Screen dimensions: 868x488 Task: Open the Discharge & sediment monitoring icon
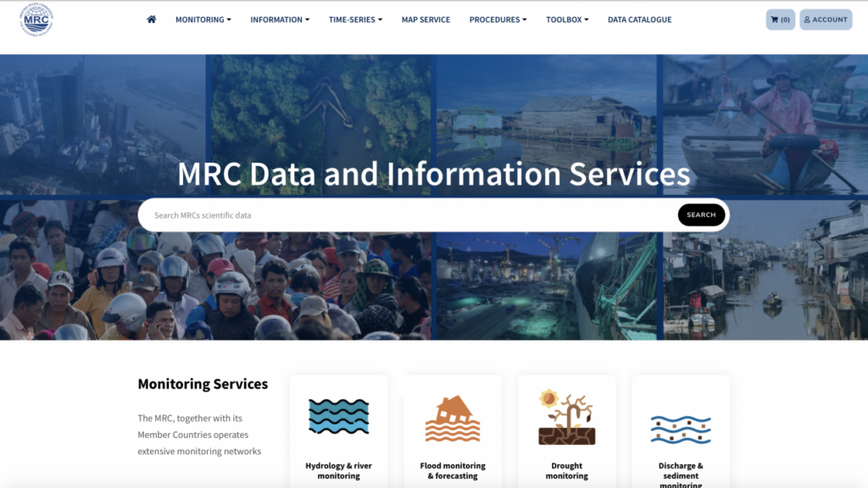pos(681,430)
